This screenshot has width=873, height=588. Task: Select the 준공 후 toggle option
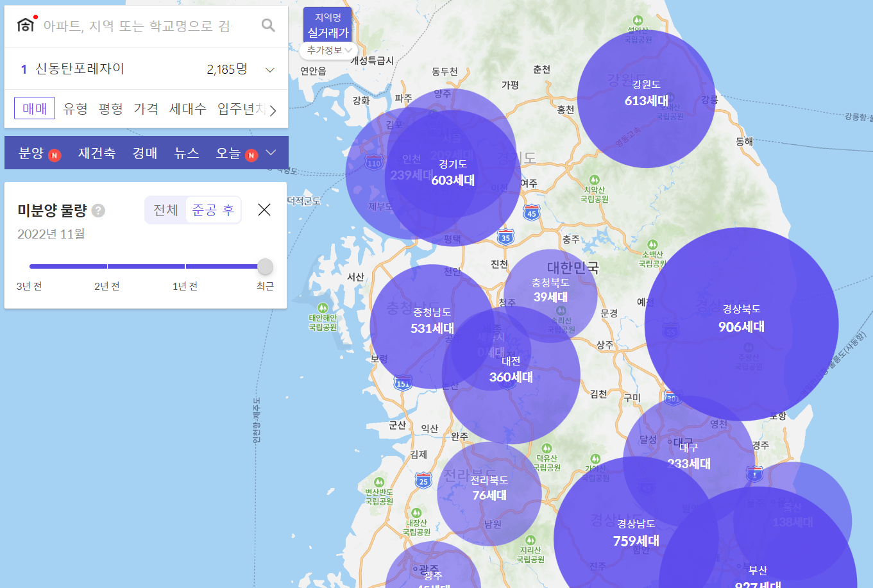pyautogui.click(x=213, y=210)
